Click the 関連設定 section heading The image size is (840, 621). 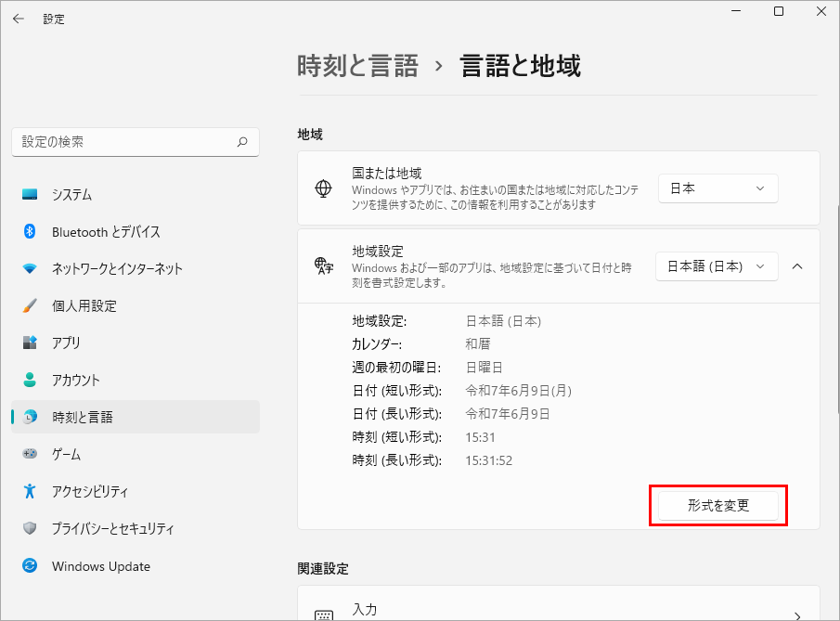323,568
